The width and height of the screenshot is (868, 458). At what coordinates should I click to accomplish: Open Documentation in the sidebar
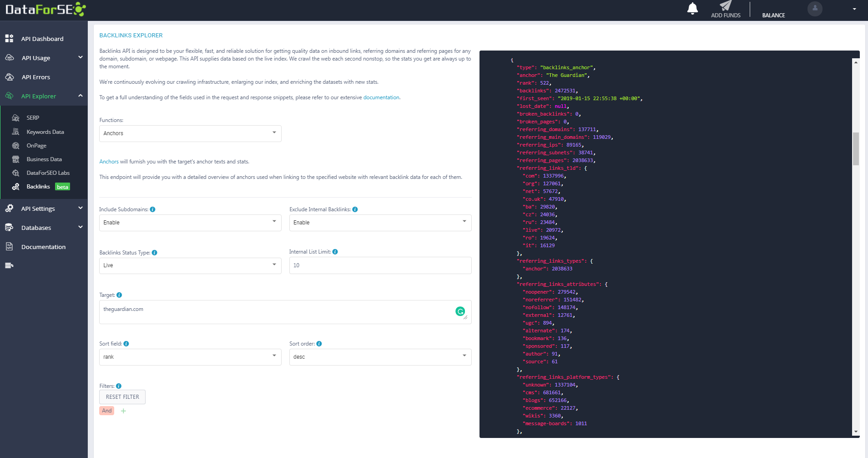(x=44, y=247)
